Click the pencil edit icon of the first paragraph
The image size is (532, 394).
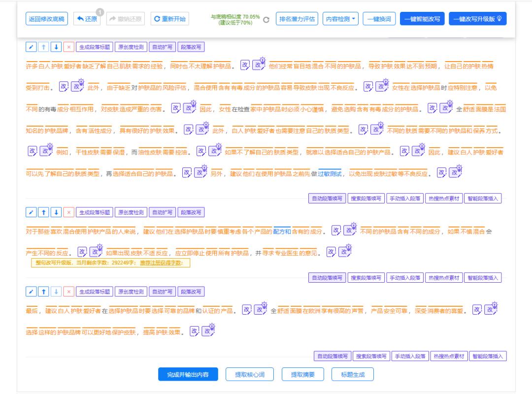(31, 47)
